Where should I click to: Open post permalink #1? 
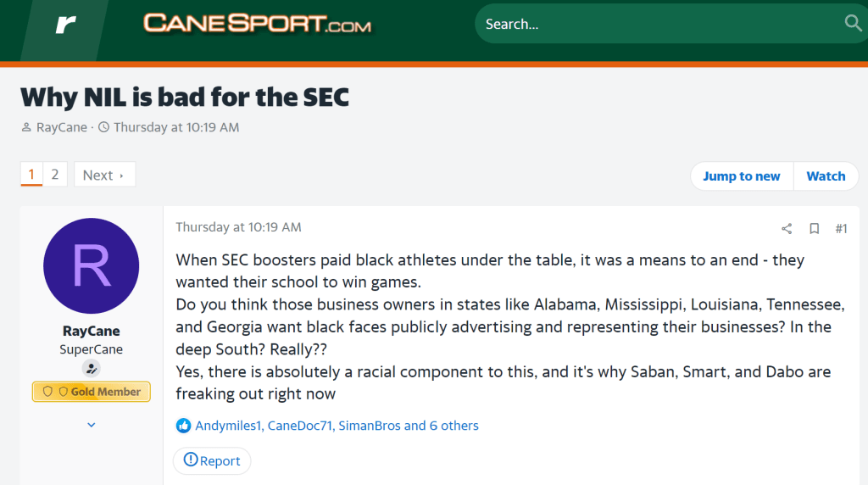coord(841,228)
